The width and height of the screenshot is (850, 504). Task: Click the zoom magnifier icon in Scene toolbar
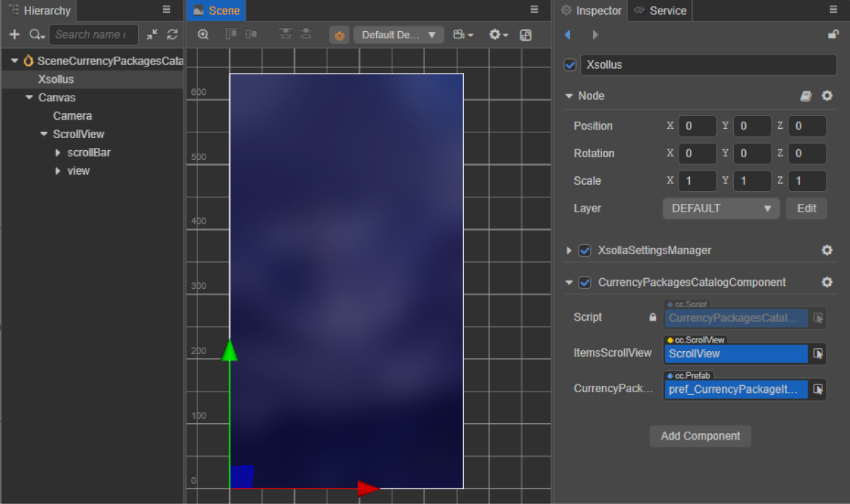203,35
